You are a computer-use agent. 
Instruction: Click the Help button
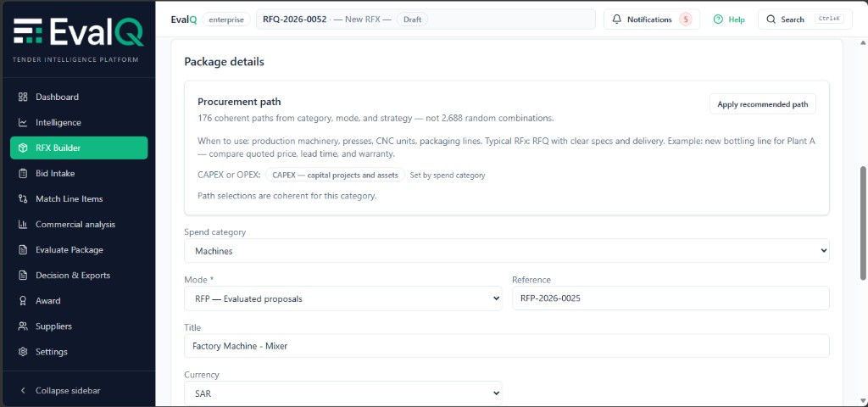coord(729,20)
